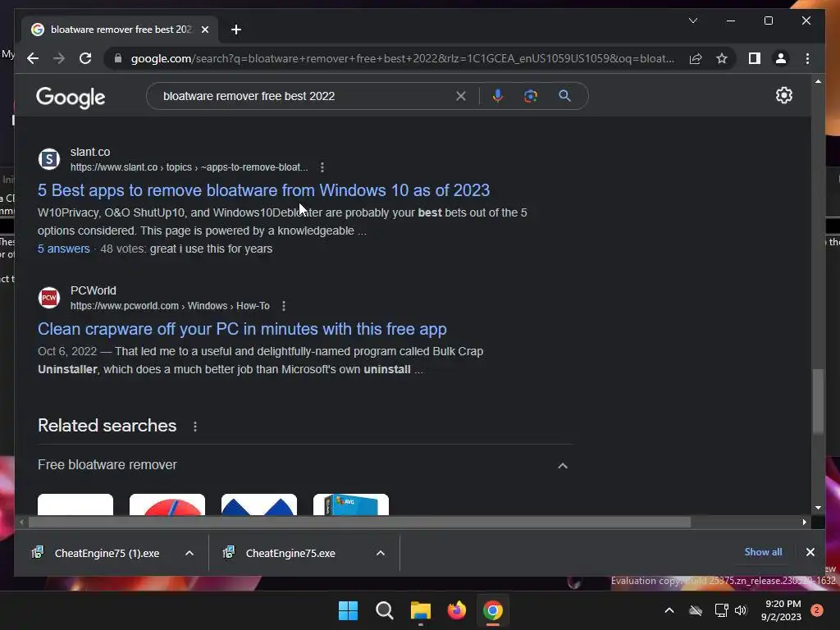840x630 pixels.
Task: Go to the Google homepage via the logo
Action: tap(71, 97)
